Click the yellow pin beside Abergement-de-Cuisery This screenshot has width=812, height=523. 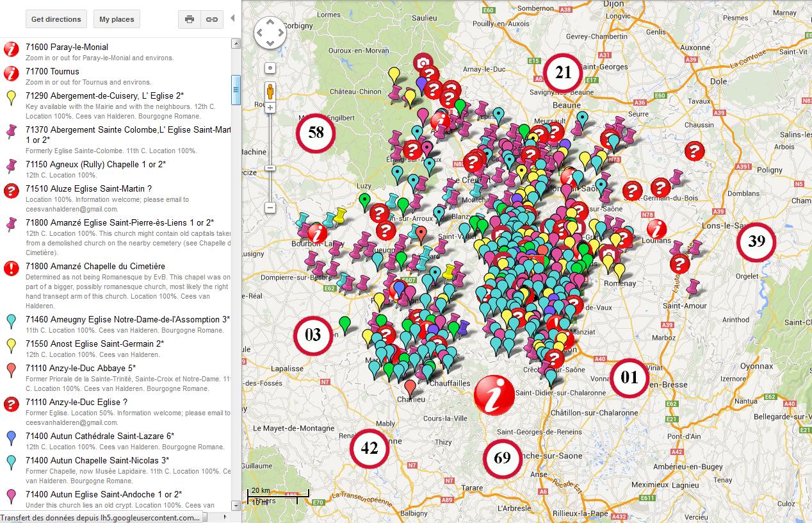coord(11,97)
